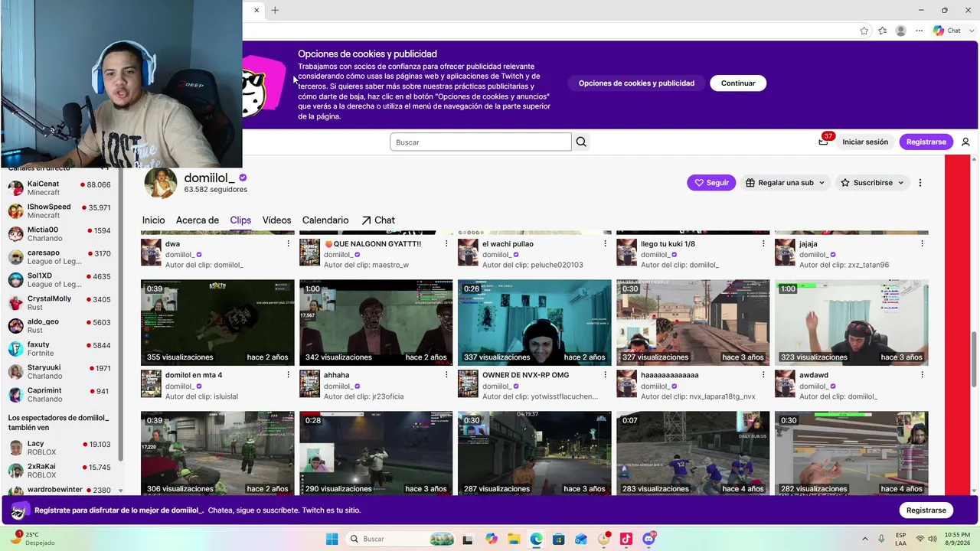Play the "OWNER DE NVX-RP OMG" clip thumbnail

pyautogui.click(x=534, y=322)
